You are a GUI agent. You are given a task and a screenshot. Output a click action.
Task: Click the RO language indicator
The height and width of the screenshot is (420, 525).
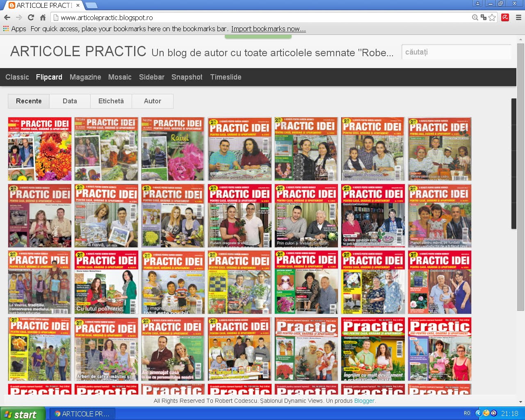coord(467,413)
